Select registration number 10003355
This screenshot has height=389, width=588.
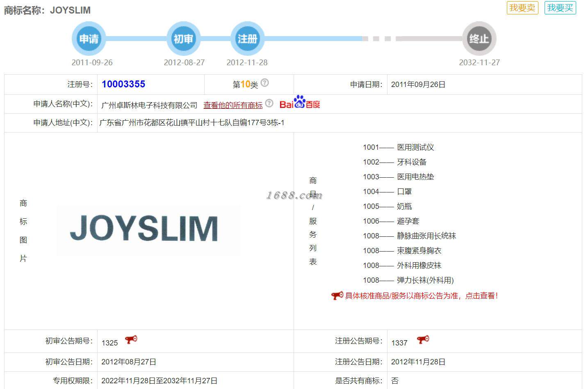[x=123, y=84]
